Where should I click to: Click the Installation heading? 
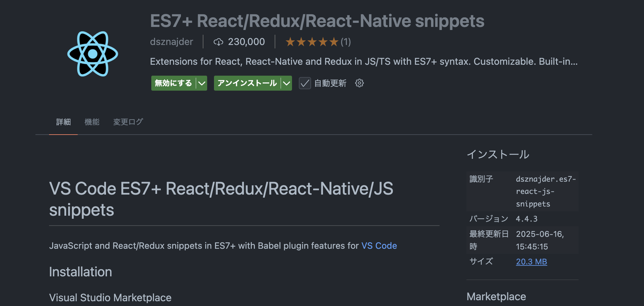point(80,272)
